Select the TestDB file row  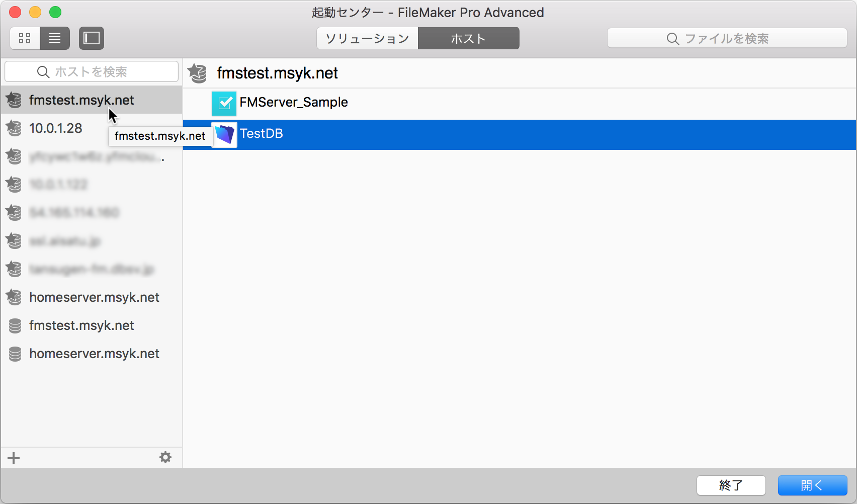520,134
